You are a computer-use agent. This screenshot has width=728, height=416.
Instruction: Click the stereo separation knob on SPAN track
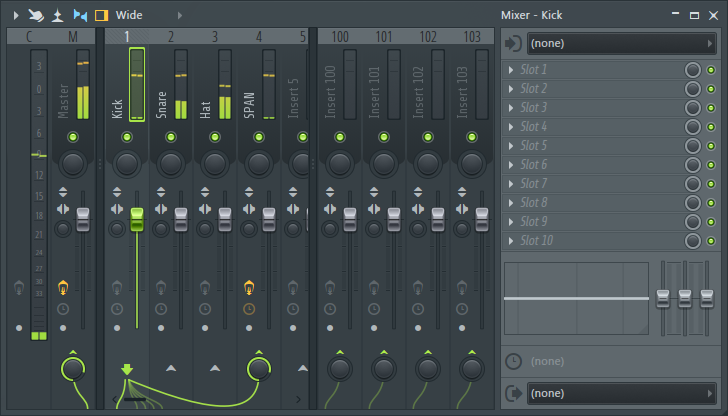pos(249,228)
